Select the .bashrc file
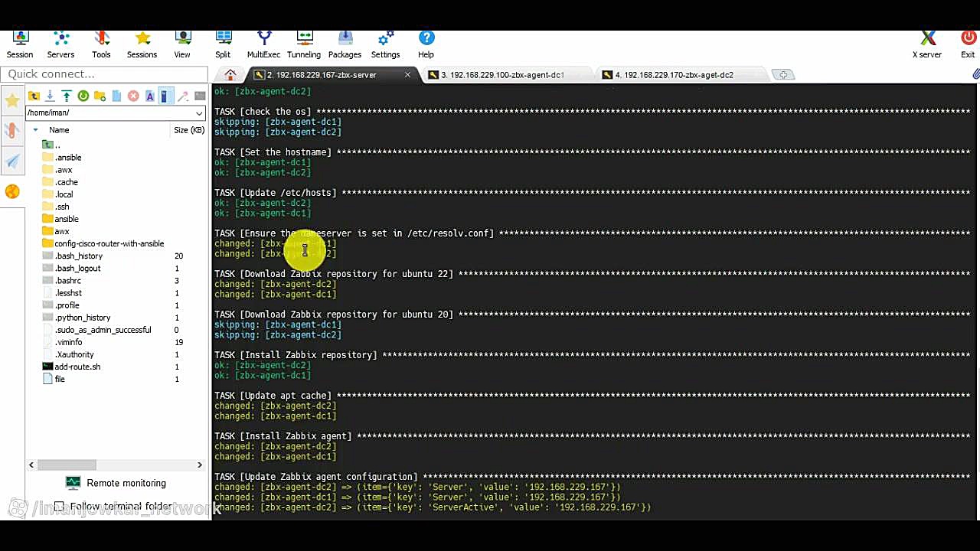 (62, 281)
